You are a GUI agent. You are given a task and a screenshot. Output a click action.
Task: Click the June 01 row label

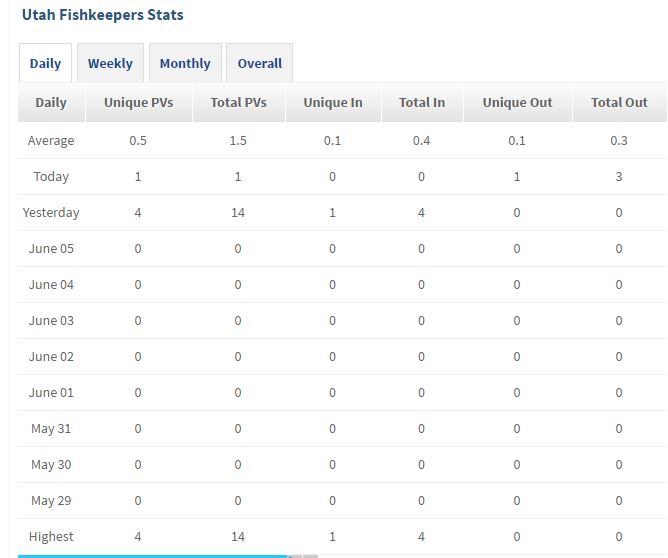pyautogui.click(x=51, y=392)
